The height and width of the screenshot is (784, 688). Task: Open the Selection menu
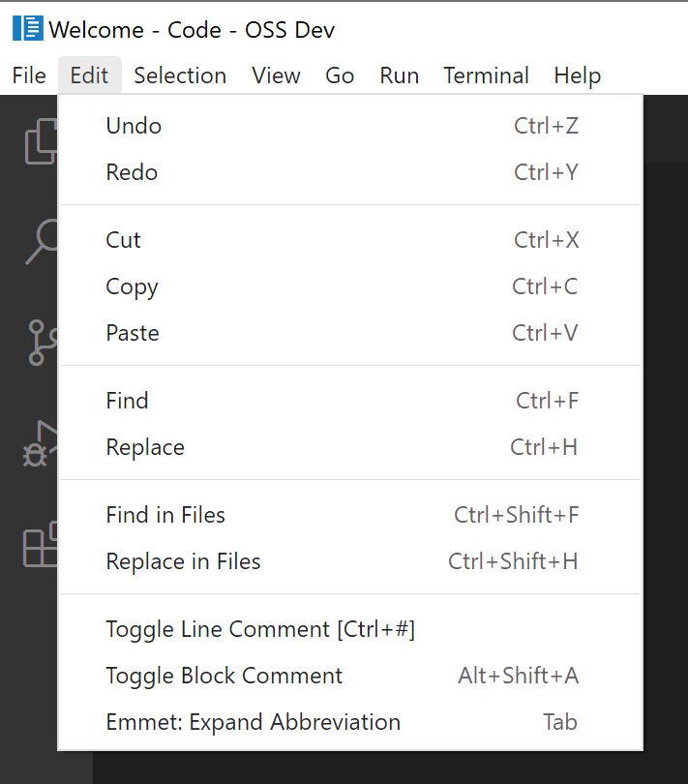pyautogui.click(x=180, y=75)
